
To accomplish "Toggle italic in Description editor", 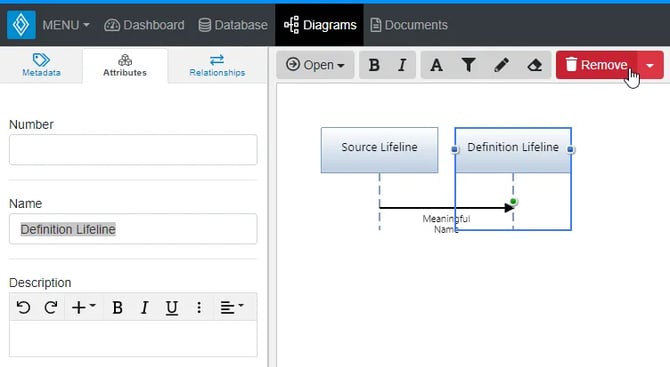I will point(144,307).
